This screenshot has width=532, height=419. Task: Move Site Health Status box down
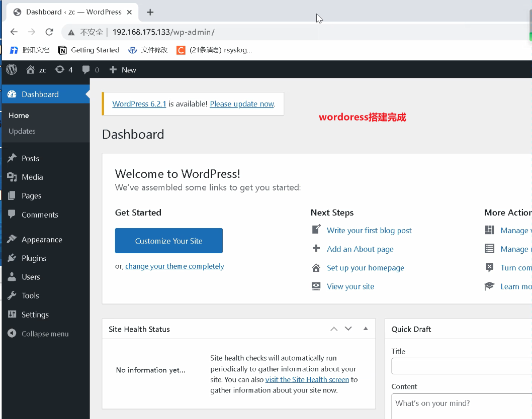click(348, 329)
